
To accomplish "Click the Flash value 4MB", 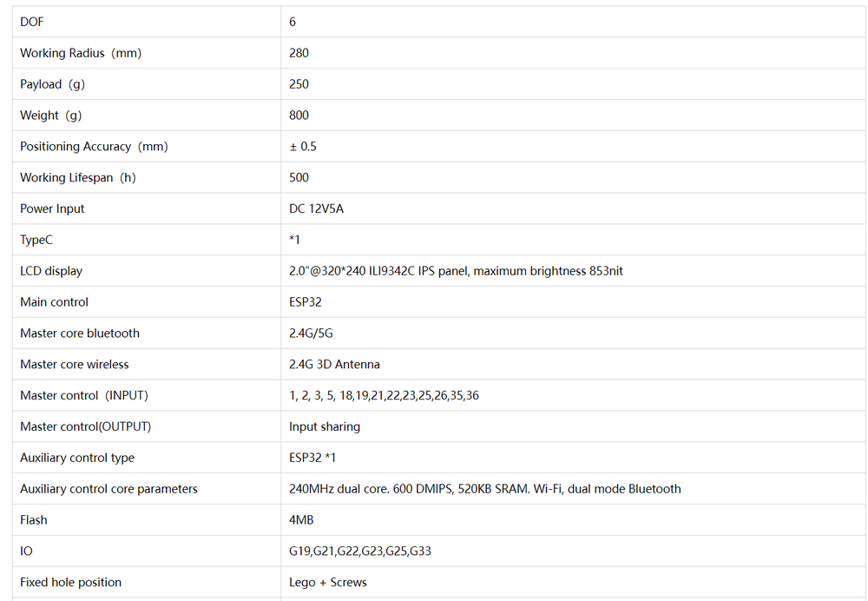I will (301, 520).
